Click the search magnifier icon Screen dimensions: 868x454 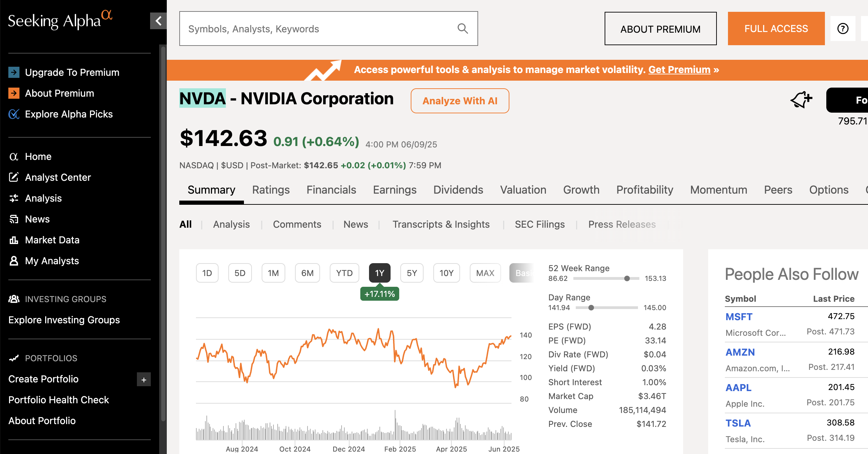coord(462,29)
